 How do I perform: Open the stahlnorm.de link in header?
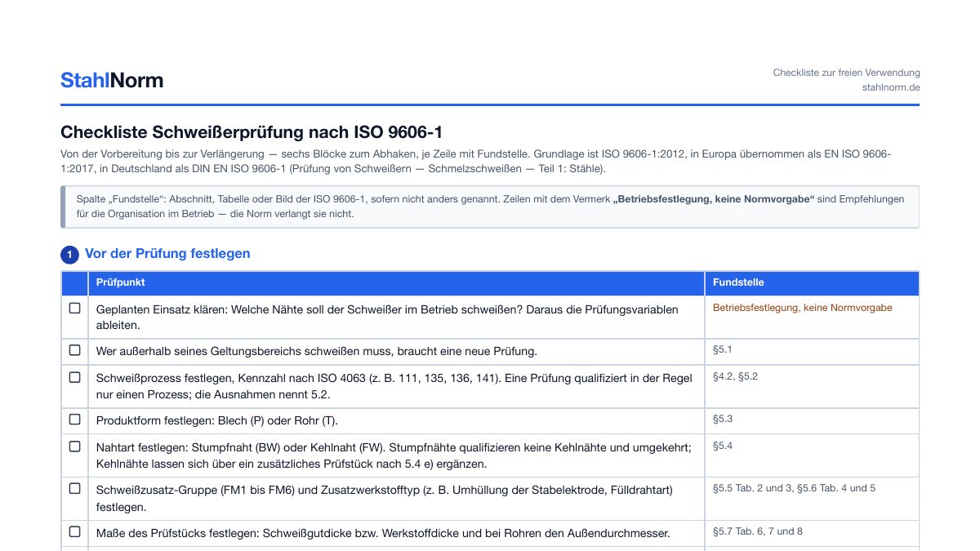[x=891, y=87]
